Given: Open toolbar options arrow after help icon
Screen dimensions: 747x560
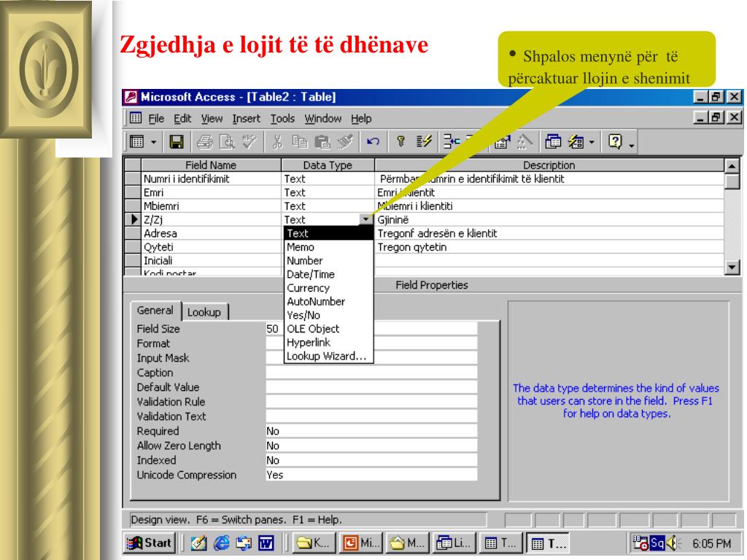Looking at the screenshot, I should pyautogui.click(x=631, y=145).
